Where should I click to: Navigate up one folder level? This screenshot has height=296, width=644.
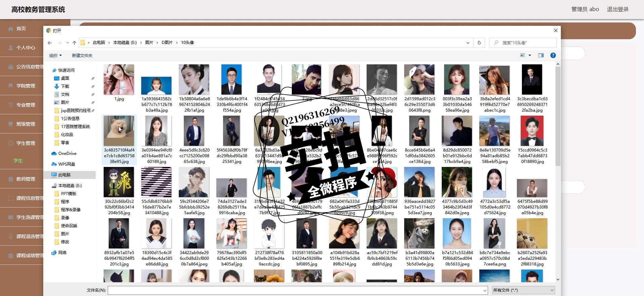[x=74, y=43]
